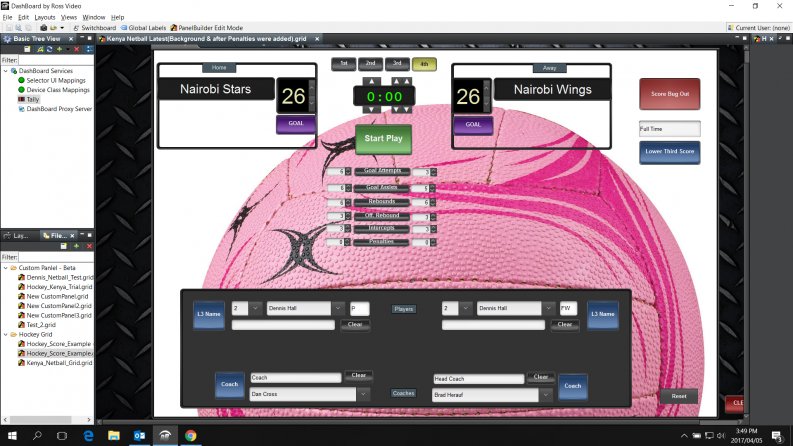Click the save icon in File Navigator toolbar
Screen dimensions: 793x446
pos(64,246)
